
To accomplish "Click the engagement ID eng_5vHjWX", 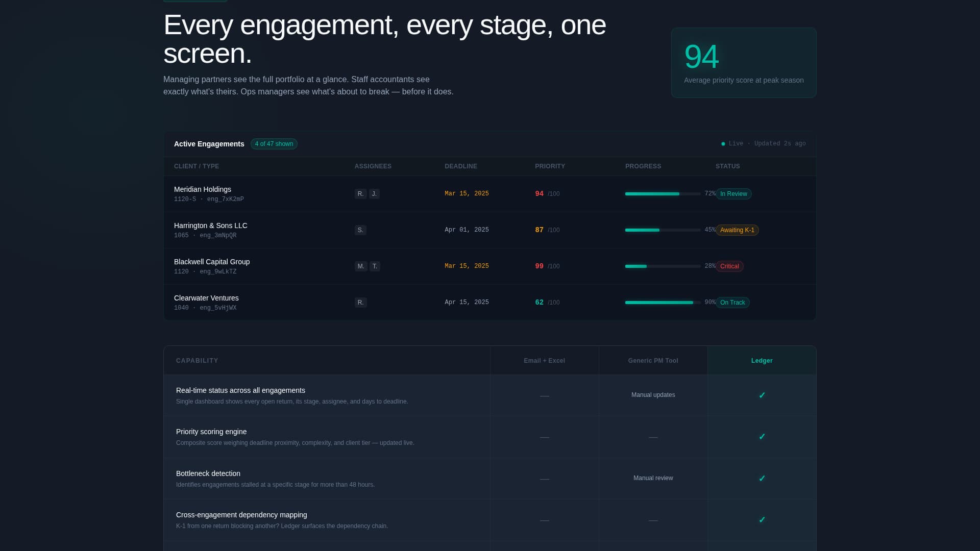I will [x=218, y=308].
